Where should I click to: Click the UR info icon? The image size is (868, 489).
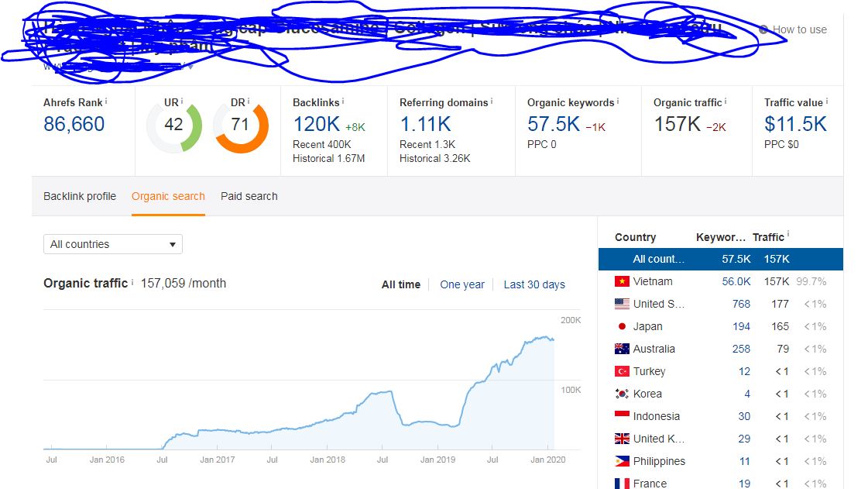(181, 102)
